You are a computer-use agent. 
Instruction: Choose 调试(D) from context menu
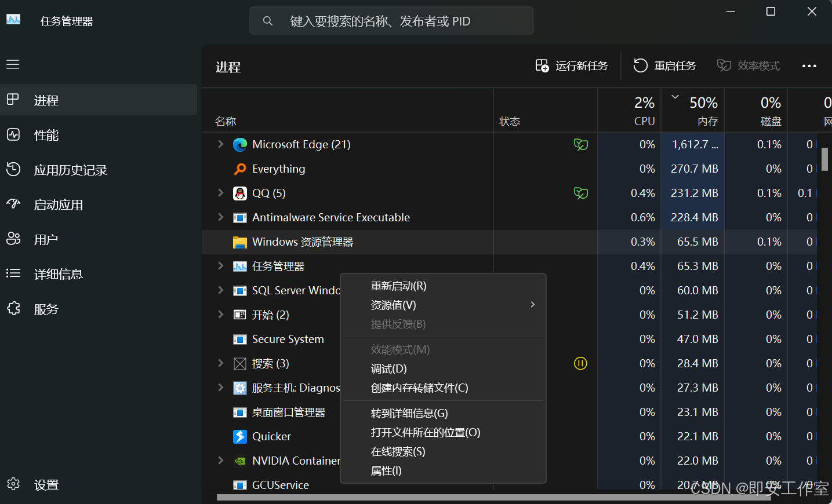[444, 369]
